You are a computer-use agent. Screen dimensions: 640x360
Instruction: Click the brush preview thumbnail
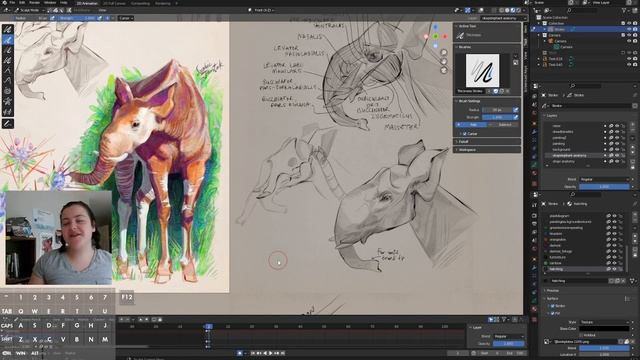pyautogui.click(x=482, y=70)
